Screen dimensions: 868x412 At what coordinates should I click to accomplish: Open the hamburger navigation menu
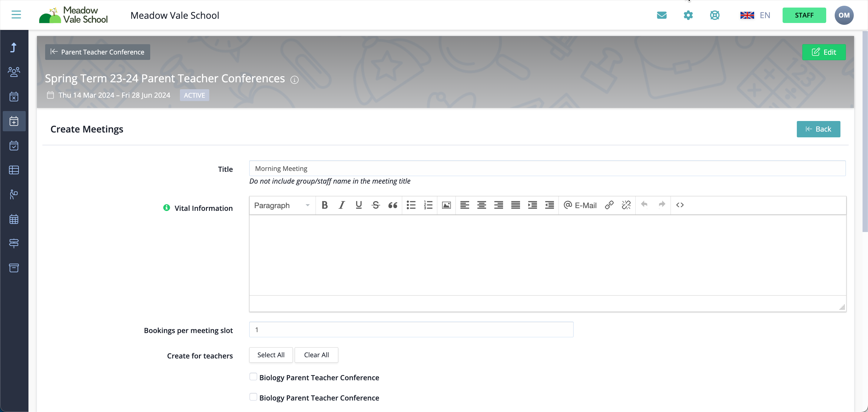coord(16,15)
